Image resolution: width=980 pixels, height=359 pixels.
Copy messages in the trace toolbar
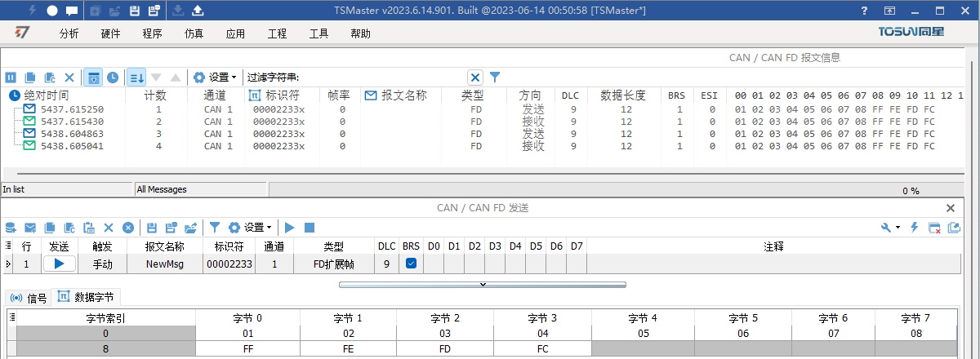point(31,77)
